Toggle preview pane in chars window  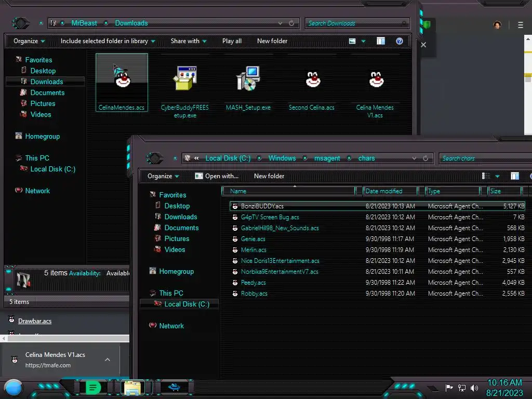click(515, 176)
